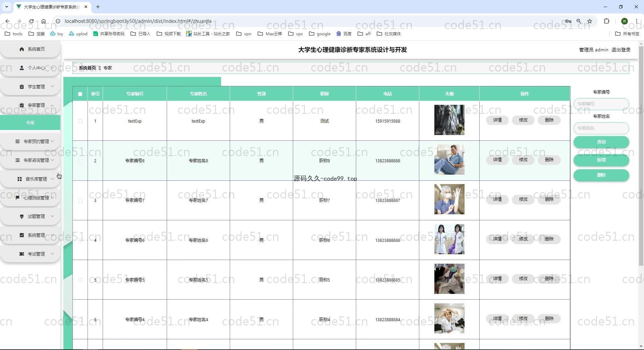Check the row checkbox for 专家编号8
The height and width of the screenshot is (350, 644).
pos(80,161)
